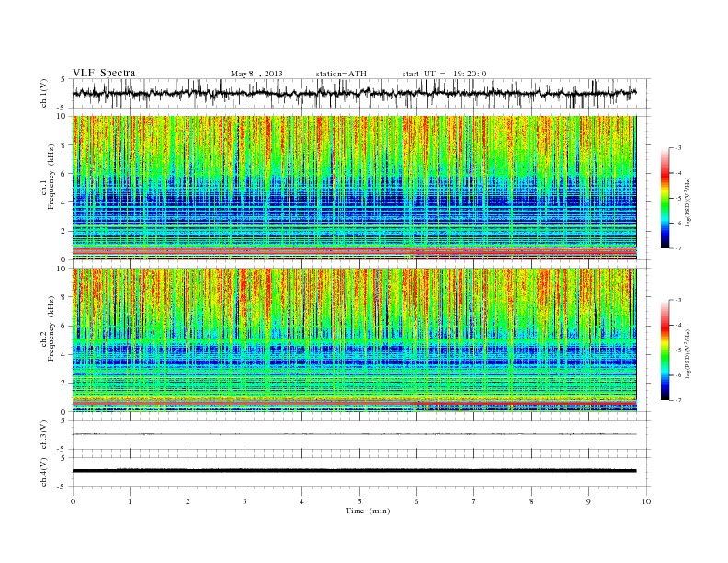
Task: Select the date text "May 8, 2013"
Action: click(256, 74)
